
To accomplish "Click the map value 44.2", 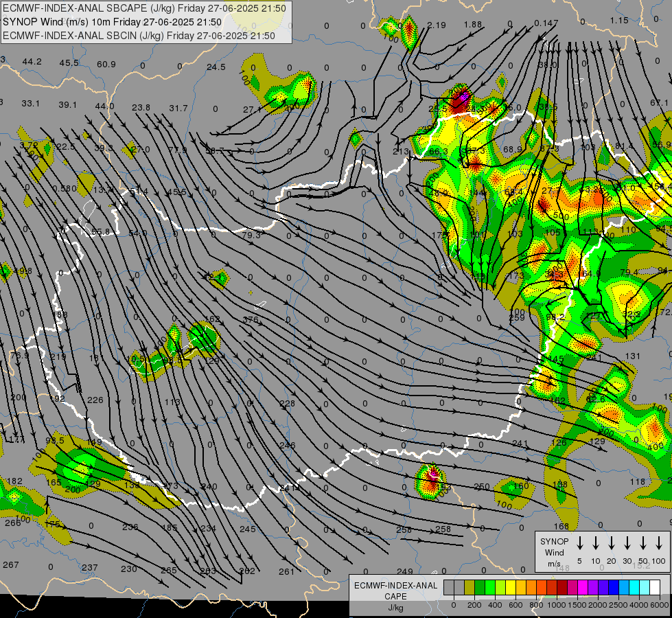I will [x=32, y=62].
